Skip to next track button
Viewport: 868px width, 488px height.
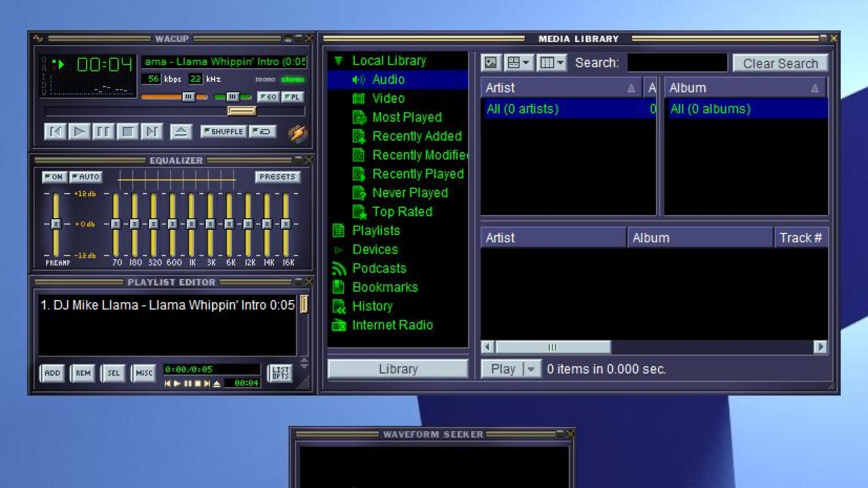pos(152,132)
